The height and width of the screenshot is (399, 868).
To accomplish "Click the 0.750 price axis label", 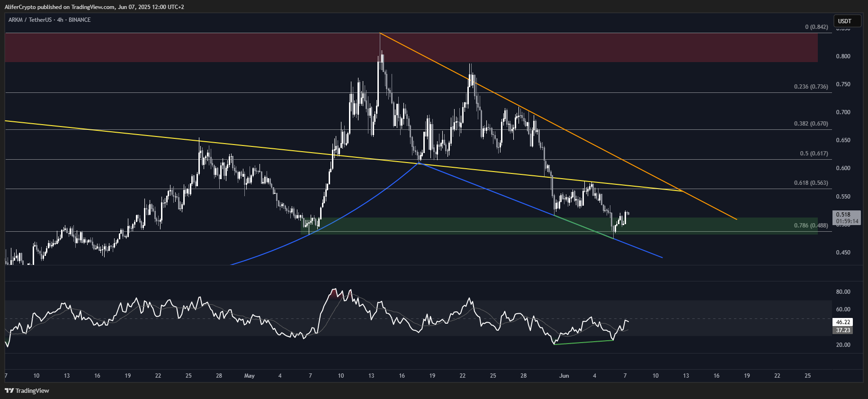I will (x=843, y=84).
